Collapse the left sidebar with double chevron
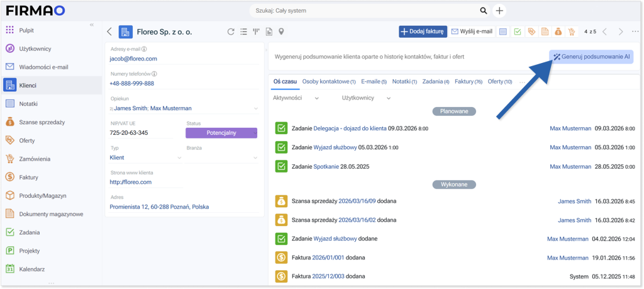The width and height of the screenshot is (644, 289). click(x=91, y=25)
